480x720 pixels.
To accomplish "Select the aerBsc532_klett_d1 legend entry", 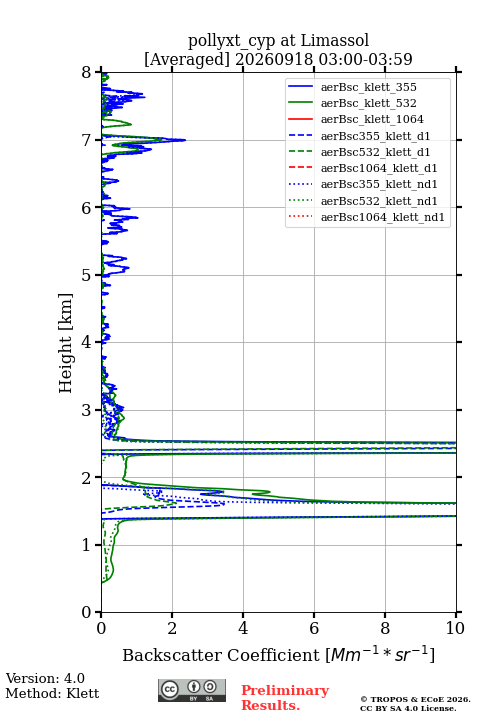I will click(x=359, y=152).
